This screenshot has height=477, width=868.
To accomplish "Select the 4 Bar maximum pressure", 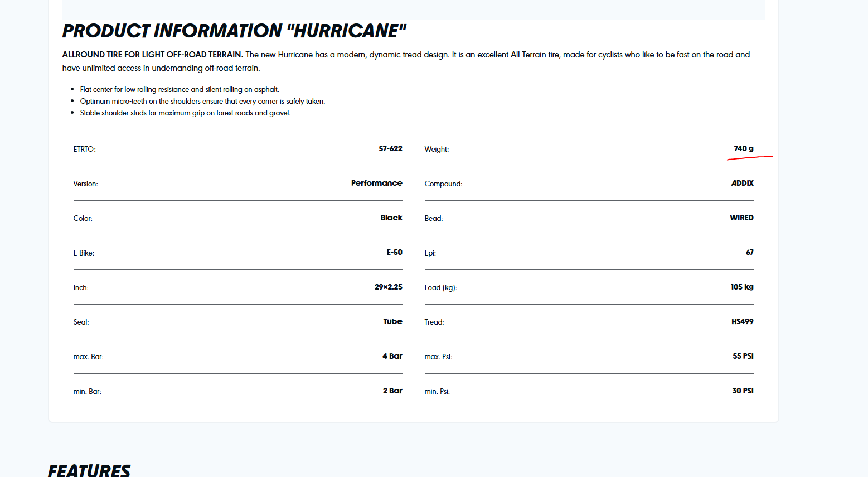I will tap(392, 356).
